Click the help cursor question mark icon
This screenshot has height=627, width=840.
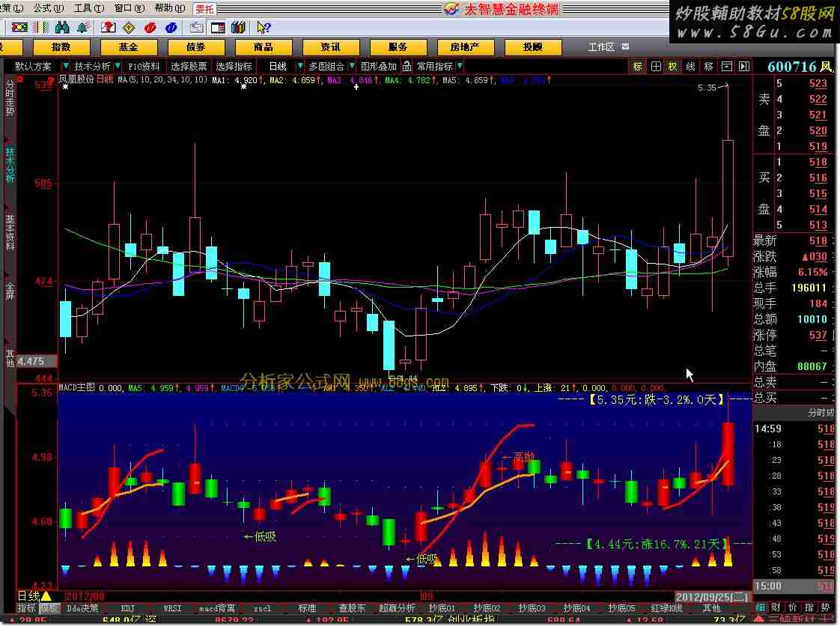point(264,27)
